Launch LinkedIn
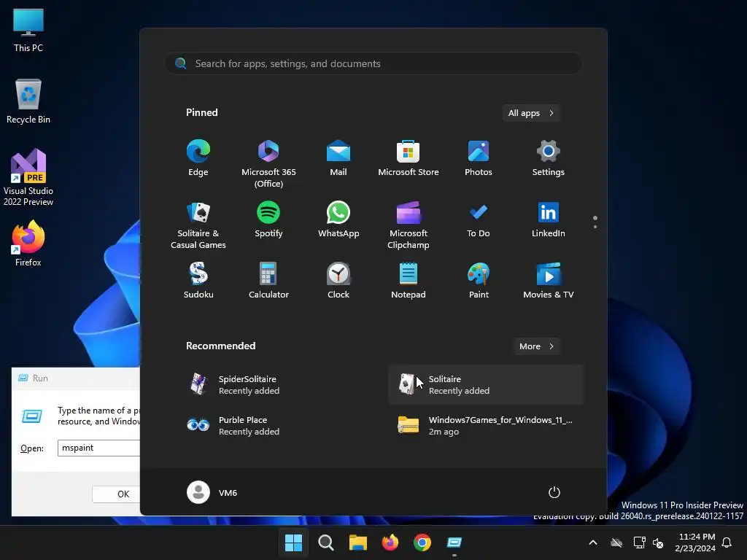 549,219
